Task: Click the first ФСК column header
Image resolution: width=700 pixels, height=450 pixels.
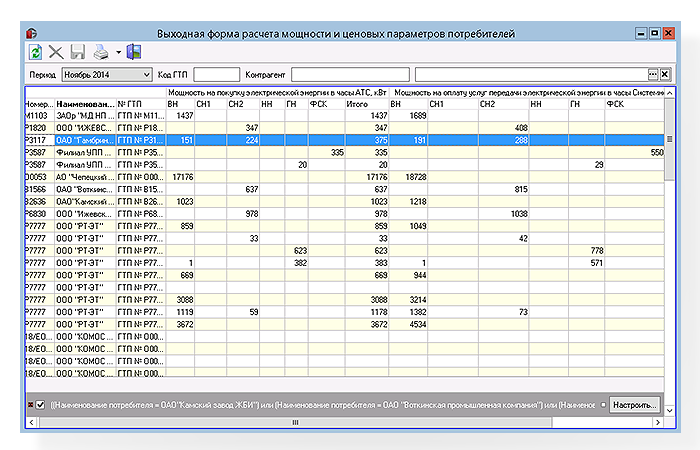Action: [326, 104]
